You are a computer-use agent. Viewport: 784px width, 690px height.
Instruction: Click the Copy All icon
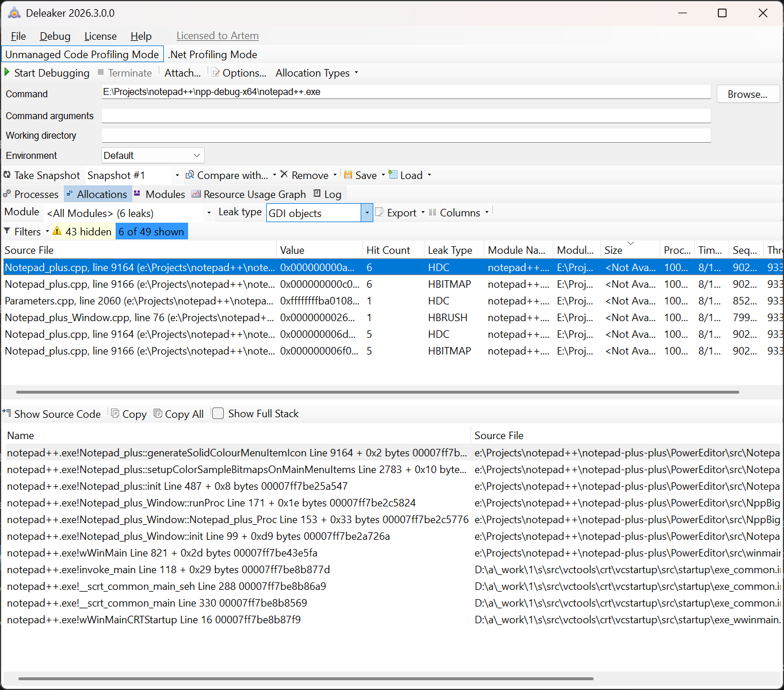158,413
